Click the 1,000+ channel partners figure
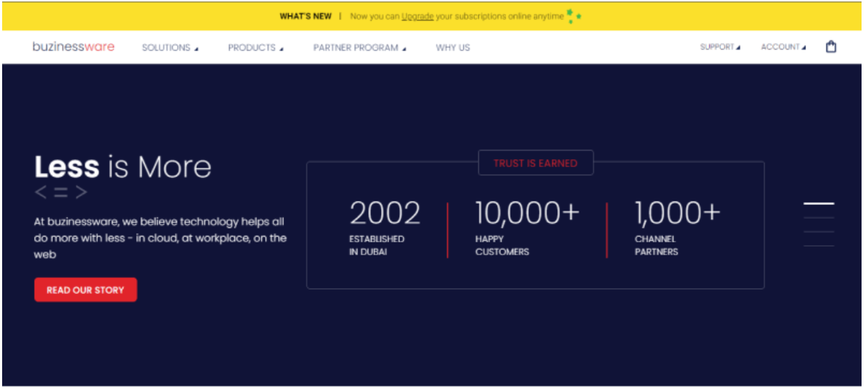 pyautogui.click(x=677, y=213)
